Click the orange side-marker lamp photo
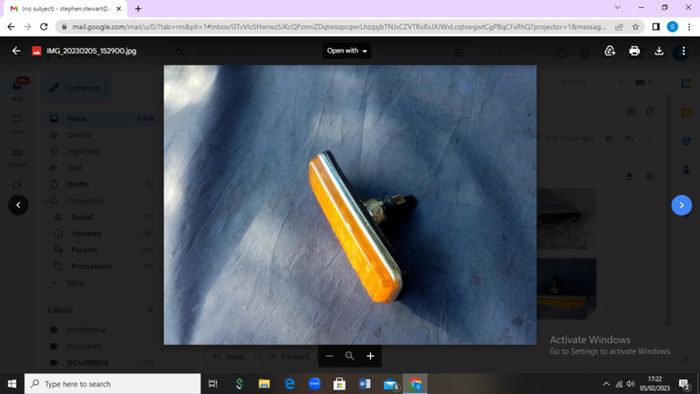The image size is (700, 394). click(350, 205)
